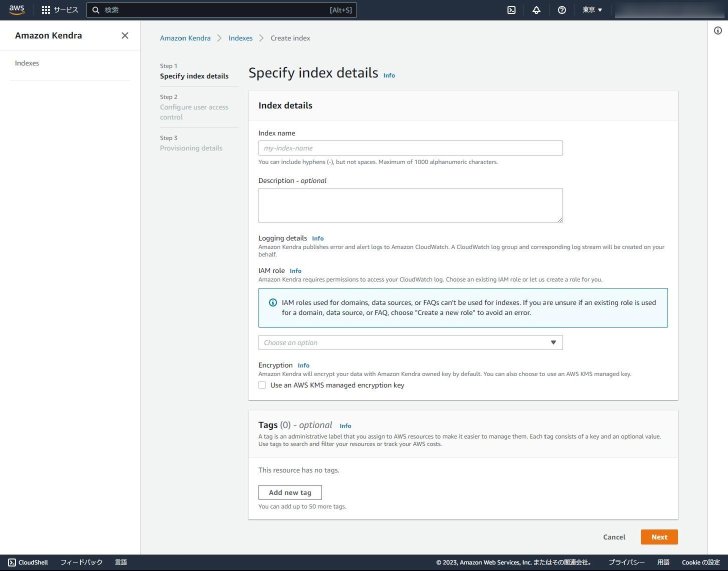Open the services grid menu icon
Image resolution: width=728 pixels, height=571 pixels.
46,10
